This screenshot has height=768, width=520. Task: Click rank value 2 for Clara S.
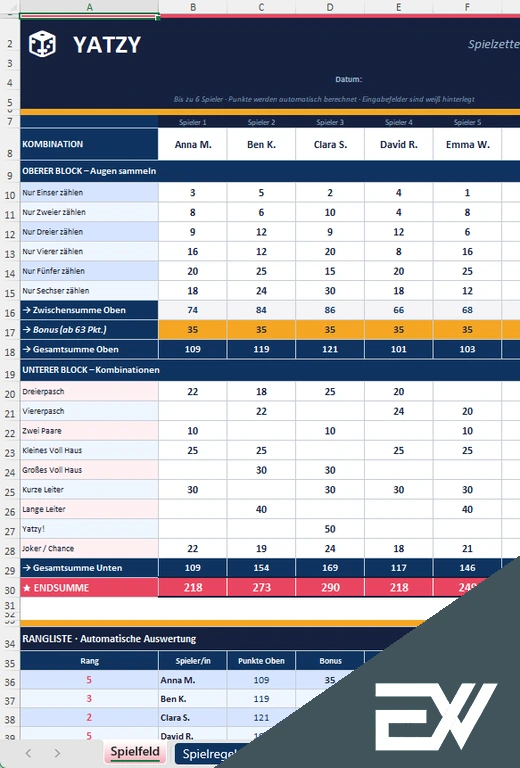pos(89,718)
